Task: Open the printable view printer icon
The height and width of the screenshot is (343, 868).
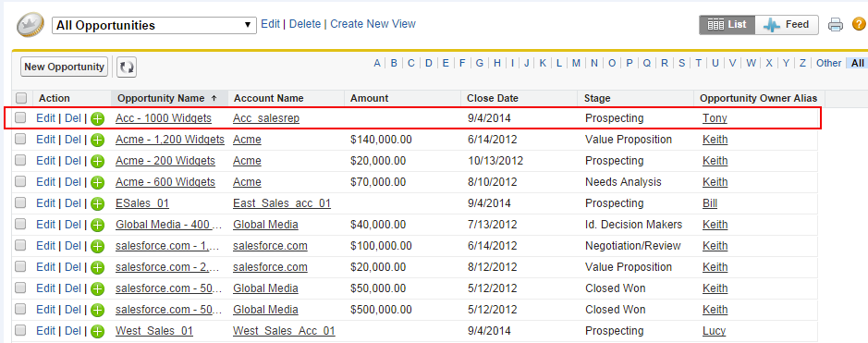Action: (x=836, y=24)
